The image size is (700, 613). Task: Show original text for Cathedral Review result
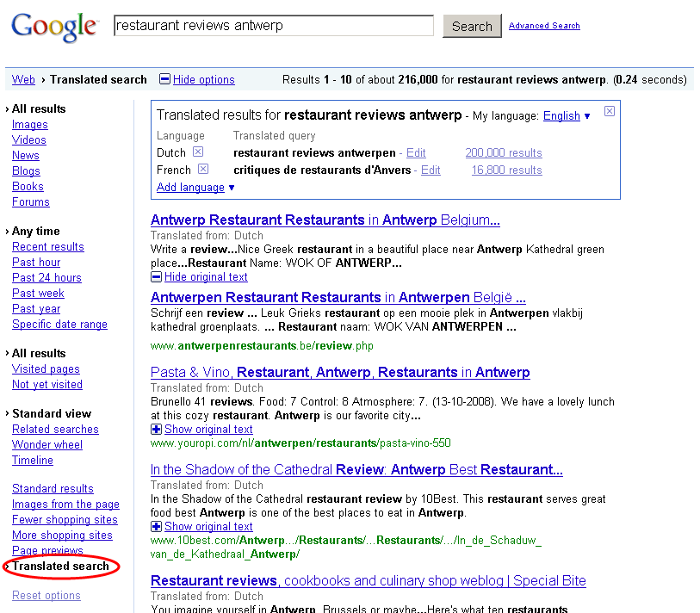(x=208, y=527)
